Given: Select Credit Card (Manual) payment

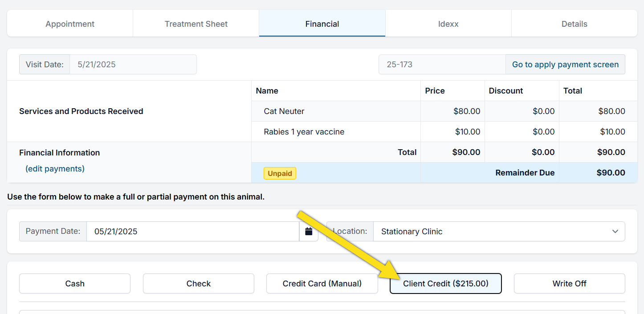Looking at the screenshot, I should [x=322, y=284].
